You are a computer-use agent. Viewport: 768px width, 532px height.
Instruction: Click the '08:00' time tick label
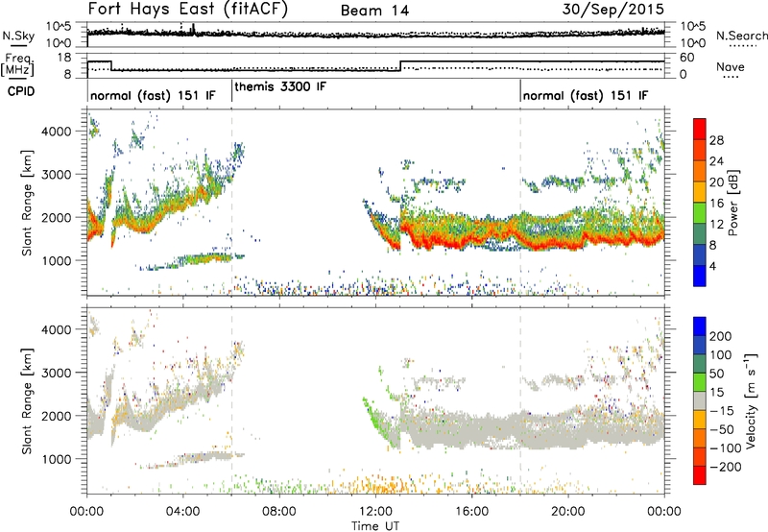pyautogui.click(x=279, y=512)
